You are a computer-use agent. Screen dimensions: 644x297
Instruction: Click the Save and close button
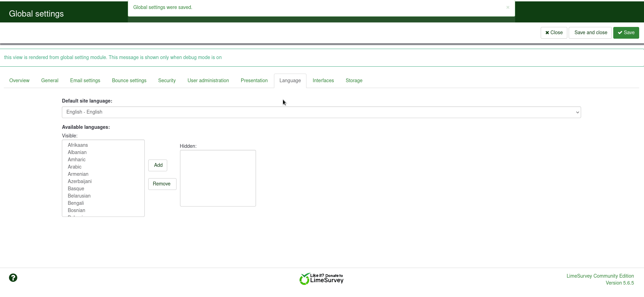tap(590, 33)
